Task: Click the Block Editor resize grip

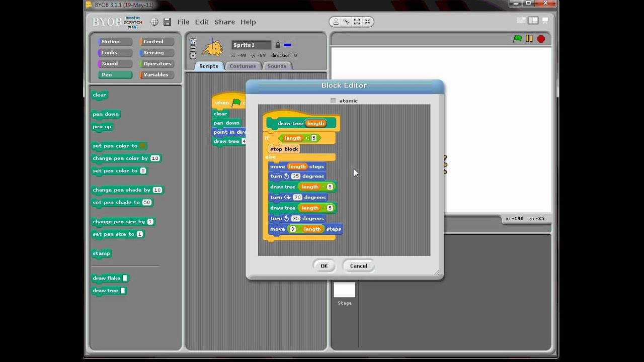Action: 436,273
